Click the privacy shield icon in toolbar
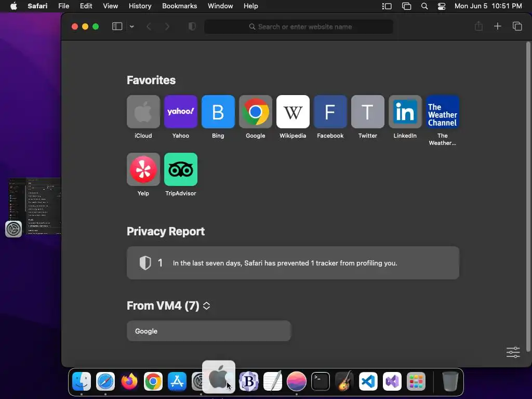Viewport: 532px width, 399px height. tap(192, 26)
